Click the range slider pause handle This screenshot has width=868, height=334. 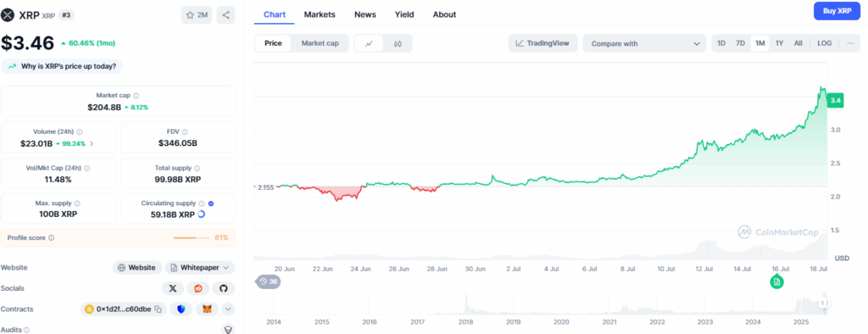tap(825, 303)
